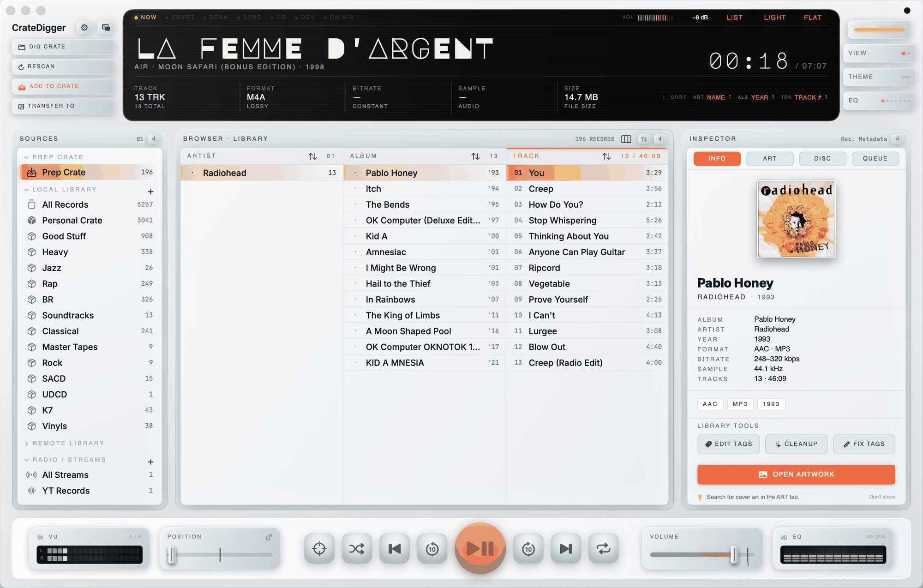Toggle the LIGHT display option
Screen dimensions: 923x588
[775, 18]
